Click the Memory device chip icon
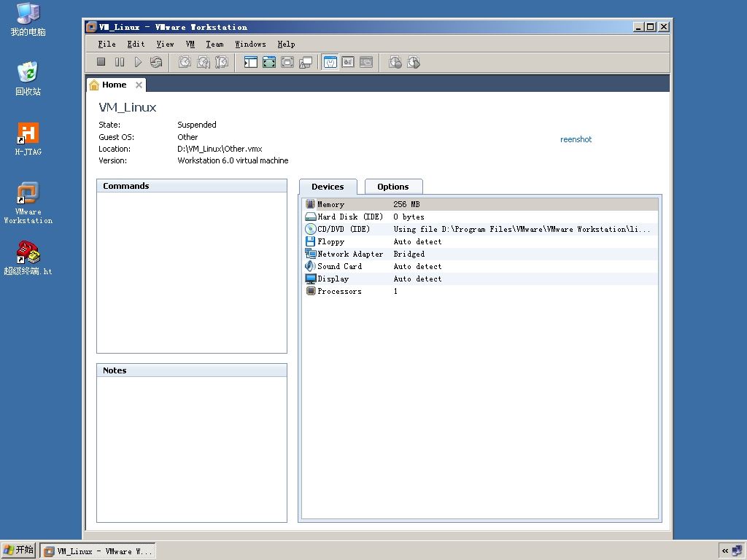Image resolution: width=747 pixels, height=560 pixels. (310, 204)
